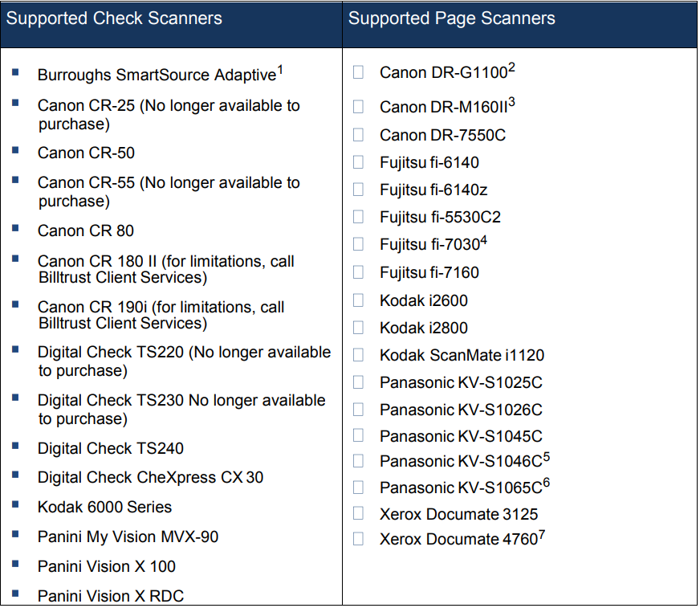
Task: Mark the Fujitsu fi-7030 checkbox
Action: click(359, 245)
